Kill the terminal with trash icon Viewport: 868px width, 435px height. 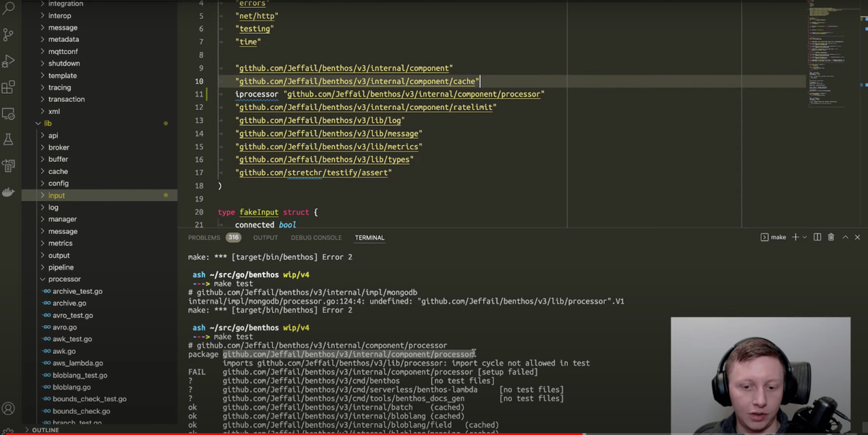831,237
